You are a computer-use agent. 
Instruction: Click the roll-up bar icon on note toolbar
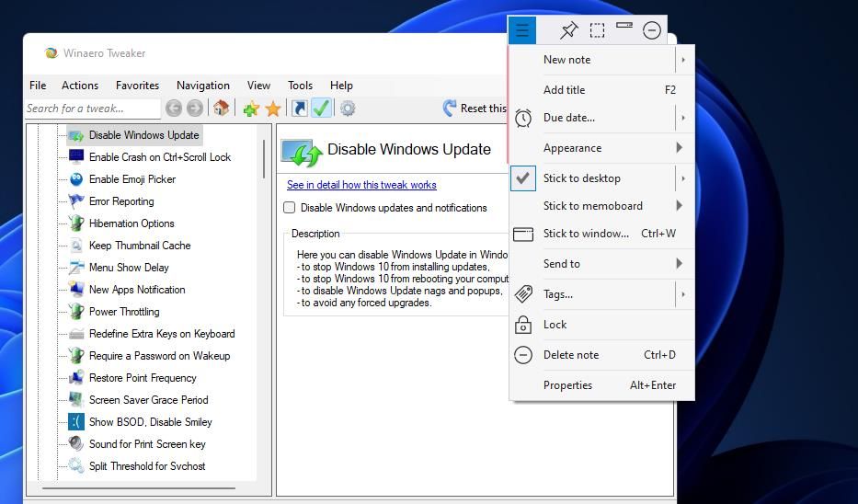624,25
